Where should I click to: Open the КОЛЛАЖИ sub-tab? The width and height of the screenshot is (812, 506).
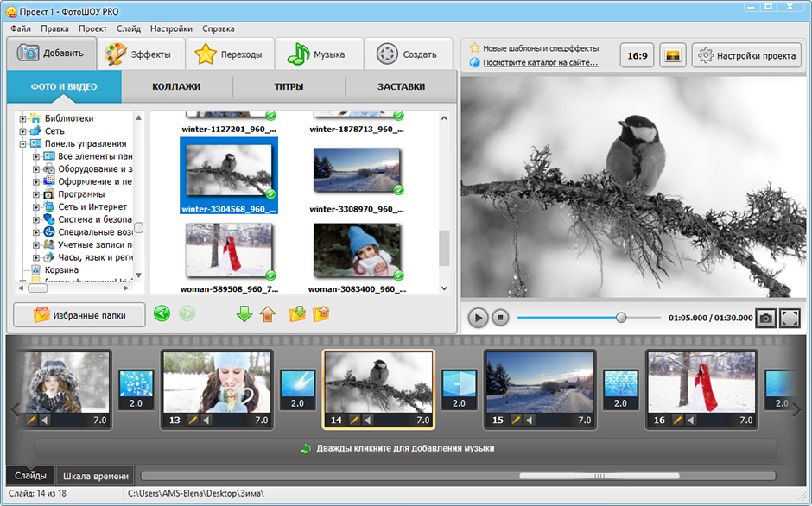click(x=176, y=87)
